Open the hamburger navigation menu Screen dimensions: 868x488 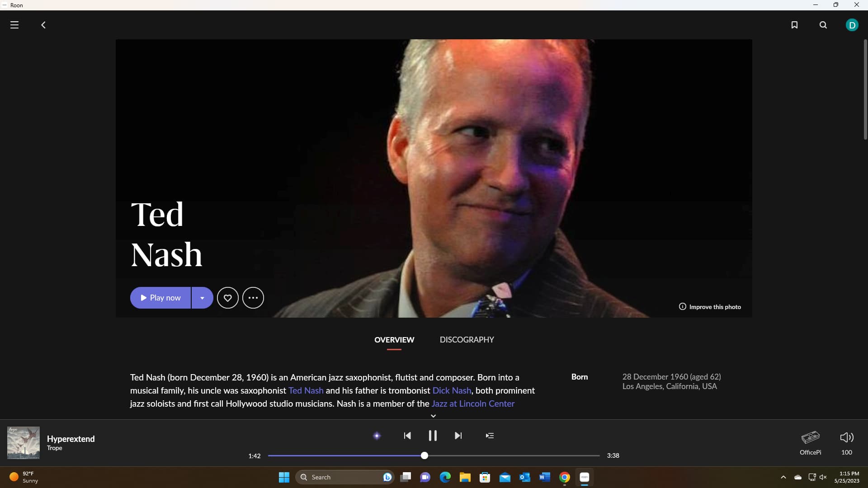(x=14, y=25)
